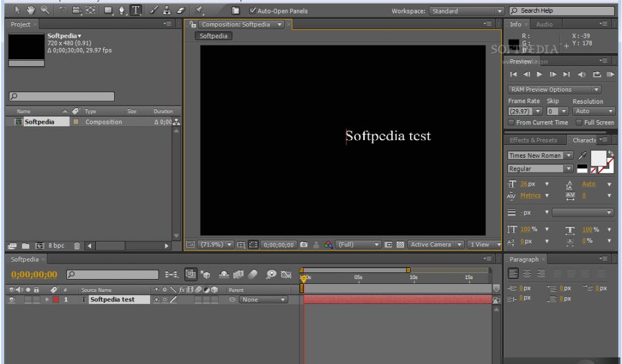Switch to the Audio tab
The width and height of the screenshot is (622, 364).
(x=544, y=24)
